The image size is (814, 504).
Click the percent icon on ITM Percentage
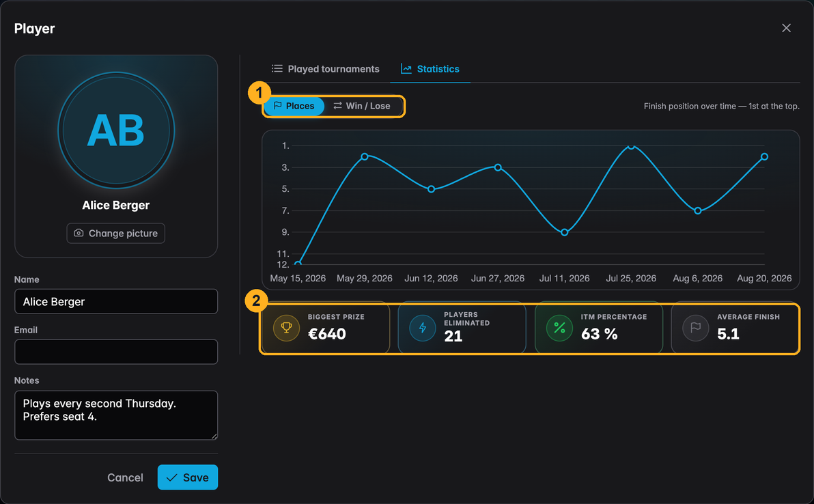pyautogui.click(x=559, y=328)
